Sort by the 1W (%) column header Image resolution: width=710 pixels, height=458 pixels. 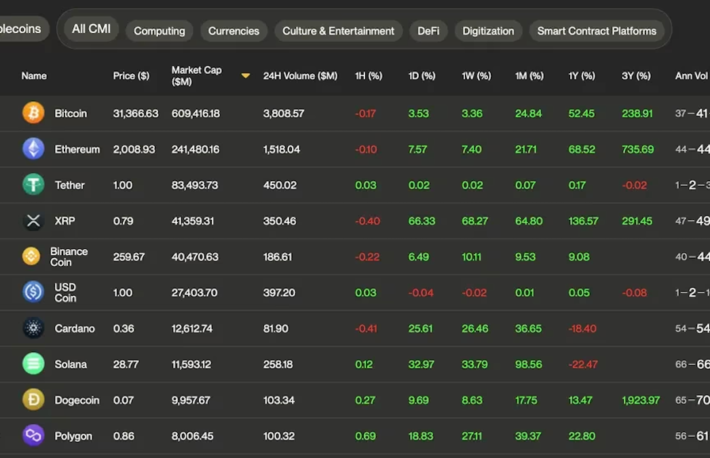[x=476, y=76]
